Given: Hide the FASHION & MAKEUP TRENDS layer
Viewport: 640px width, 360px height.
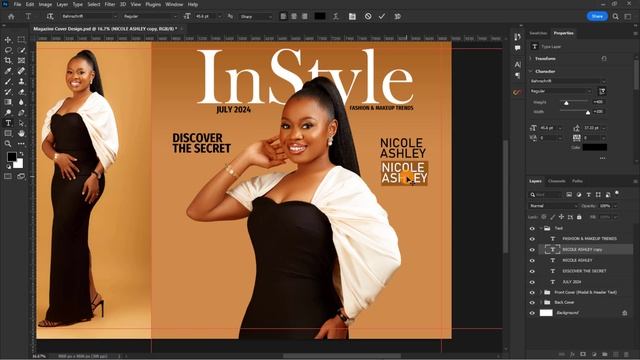Looking at the screenshot, I should pyautogui.click(x=532, y=239).
